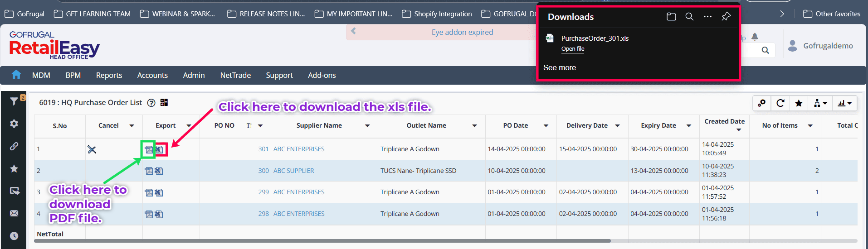The width and height of the screenshot is (868, 249).
Task: Open the Reports menu
Action: point(109,75)
